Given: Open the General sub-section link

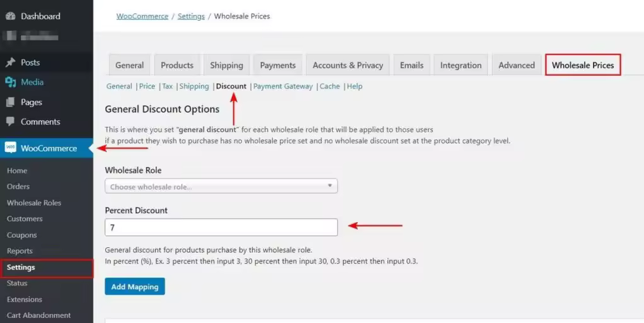Looking at the screenshot, I should [x=119, y=86].
